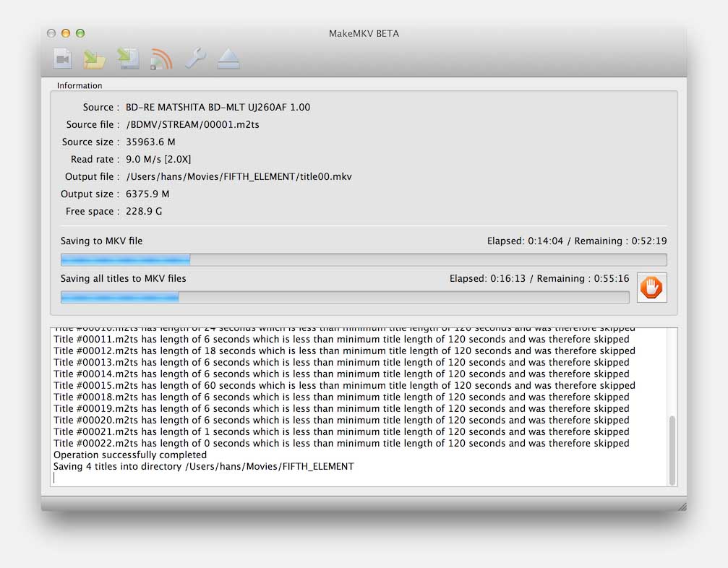Click log line for Title #00011.m2ts
The image size is (728, 568).
click(x=341, y=339)
